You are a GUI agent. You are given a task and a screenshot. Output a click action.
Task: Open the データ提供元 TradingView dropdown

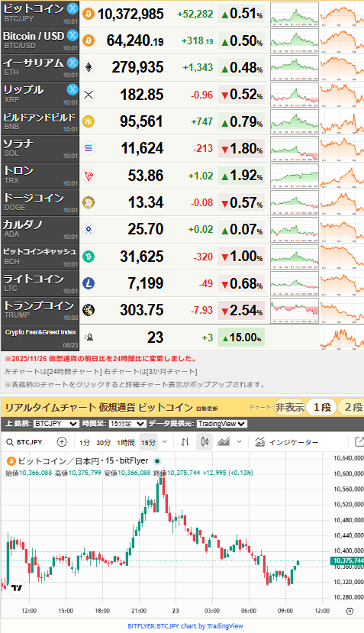222,424
